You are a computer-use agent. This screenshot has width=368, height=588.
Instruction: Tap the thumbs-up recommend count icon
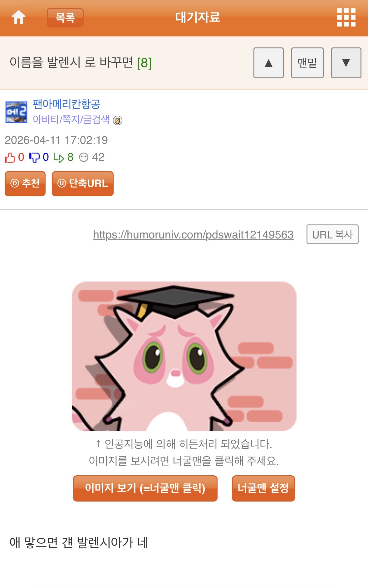[x=10, y=157]
